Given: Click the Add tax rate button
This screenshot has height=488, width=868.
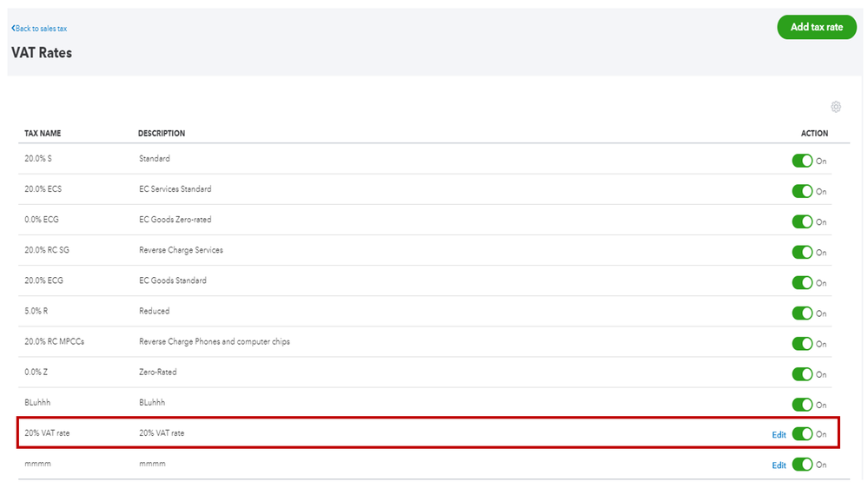Looking at the screenshot, I should tap(816, 27).
